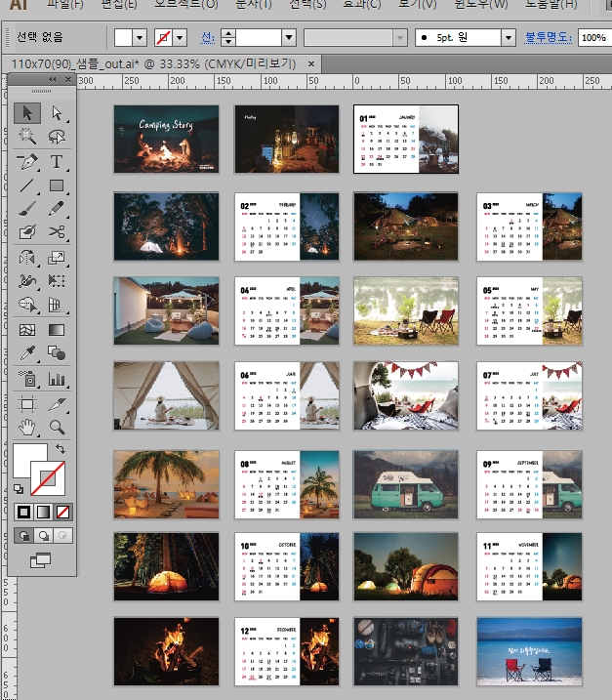
Task: Open the 편집(E) menu
Action: coord(119,5)
